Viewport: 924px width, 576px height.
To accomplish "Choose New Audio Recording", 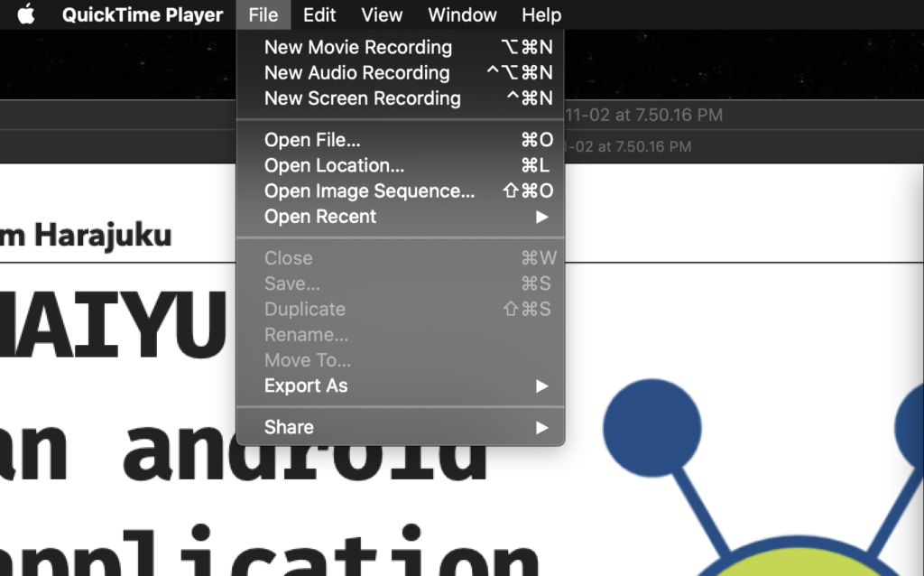I will pos(401,72).
